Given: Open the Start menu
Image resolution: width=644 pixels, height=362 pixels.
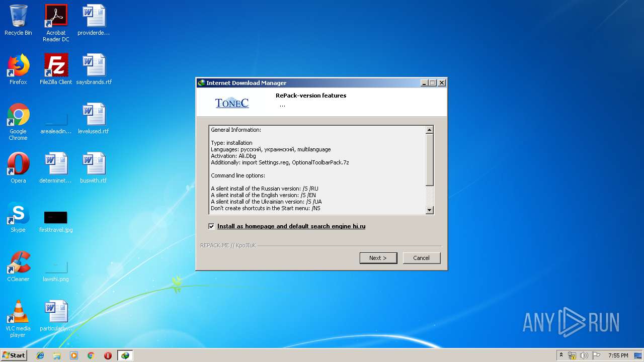Looking at the screenshot, I should tap(14, 355).
